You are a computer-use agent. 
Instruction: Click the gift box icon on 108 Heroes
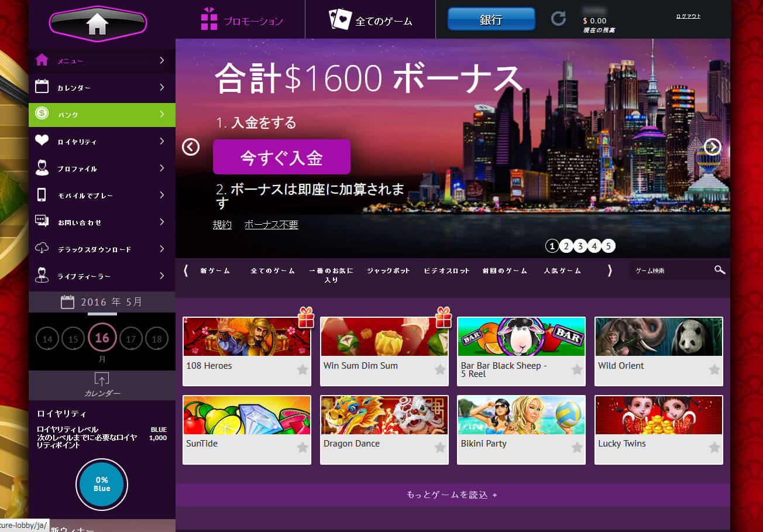(x=306, y=318)
